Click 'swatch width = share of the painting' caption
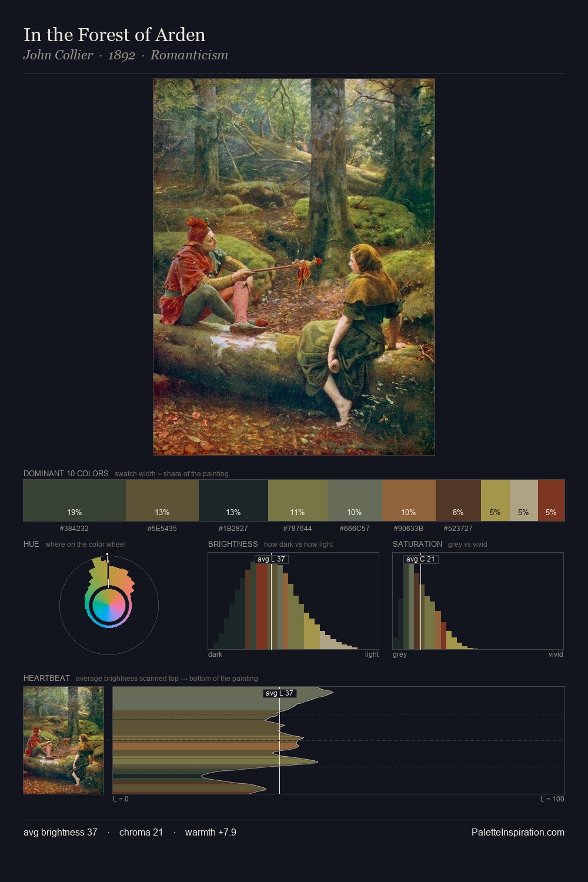This screenshot has width=588, height=882. [x=172, y=474]
